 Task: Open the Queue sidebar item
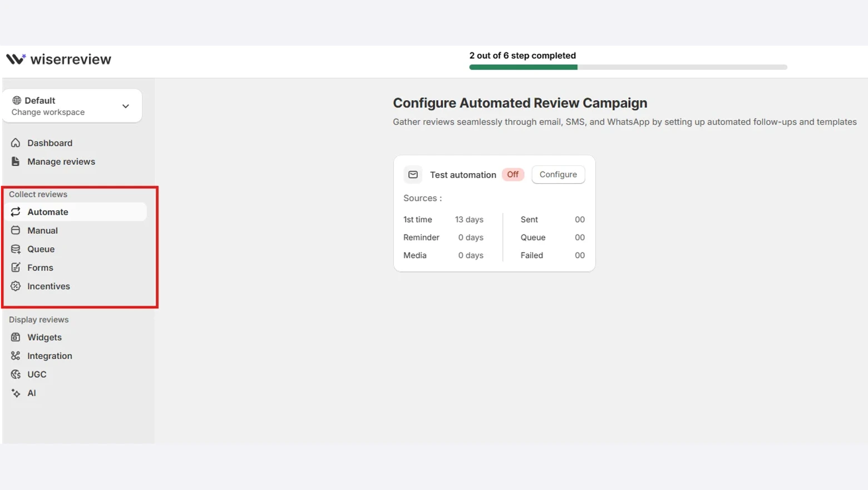coord(41,249)
